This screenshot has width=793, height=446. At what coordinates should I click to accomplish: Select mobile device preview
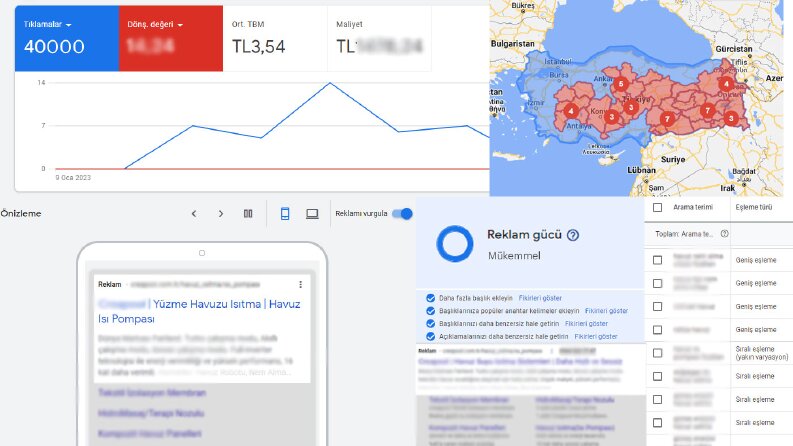pyautogui.click(x=285, y=214)
